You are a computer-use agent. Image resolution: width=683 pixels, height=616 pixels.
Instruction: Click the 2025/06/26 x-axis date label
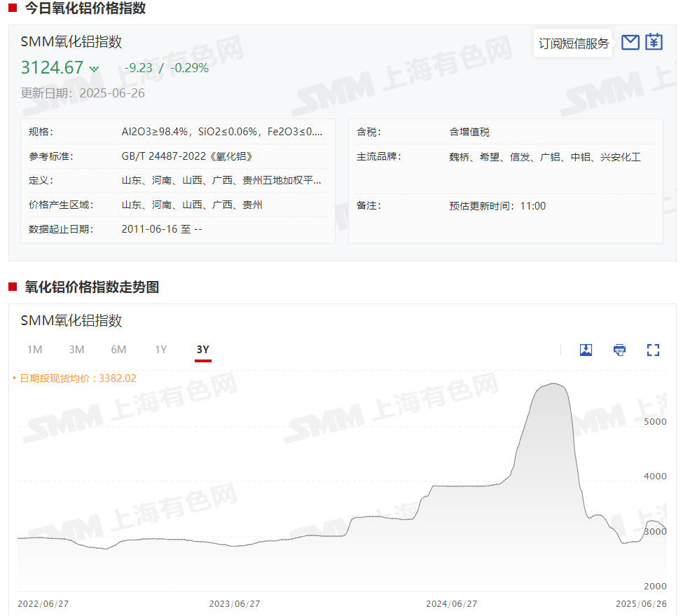pyautogui.click(x=641, y=604)
